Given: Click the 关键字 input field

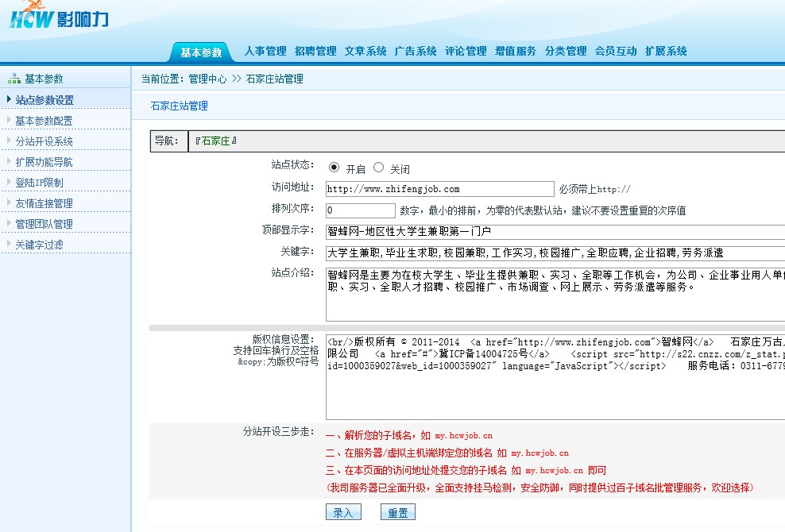Looking at the screenshot, I should [x=555, y=253].
